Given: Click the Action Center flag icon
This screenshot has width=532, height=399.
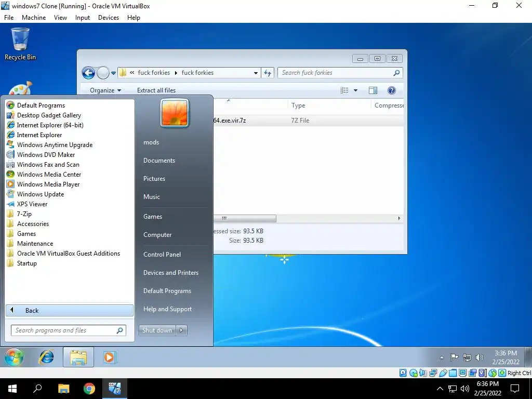Looking at the screenshot, I should tap(454, 357).
